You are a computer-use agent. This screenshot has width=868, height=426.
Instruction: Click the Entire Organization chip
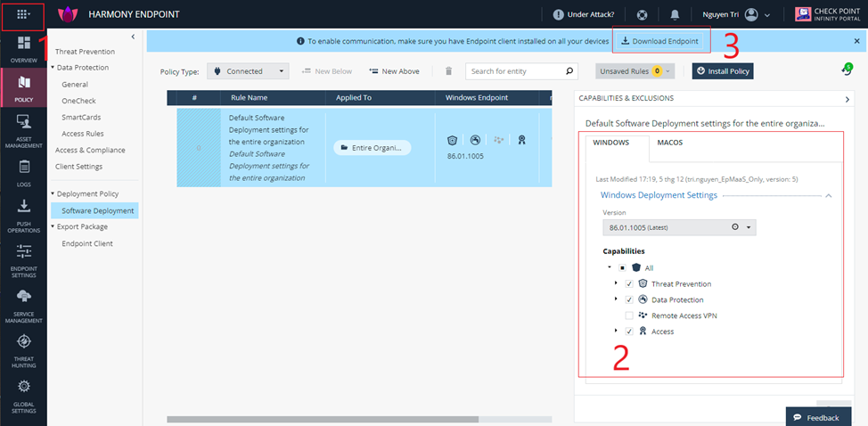[372, 148]
